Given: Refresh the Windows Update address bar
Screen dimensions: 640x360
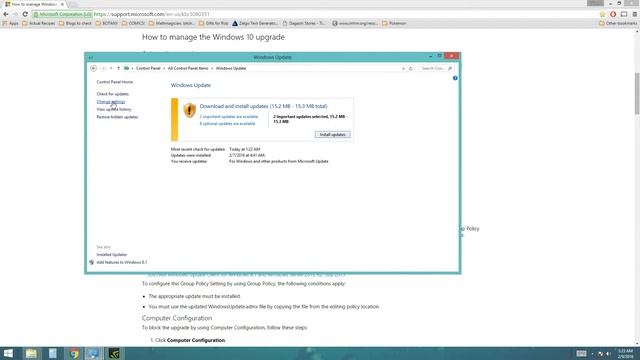Looking at the screenshot, I should pyautogui.click(x=411, y=69).
